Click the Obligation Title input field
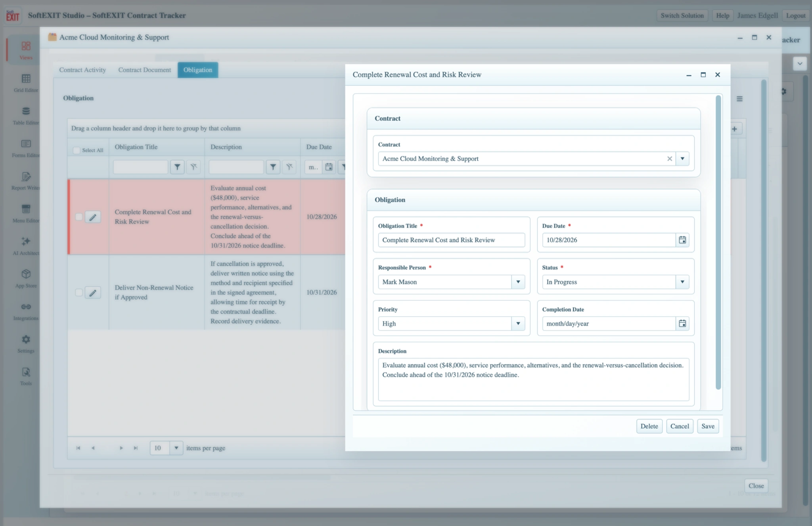Viewport: 812px width, 526px height. (x=451, y=240)
